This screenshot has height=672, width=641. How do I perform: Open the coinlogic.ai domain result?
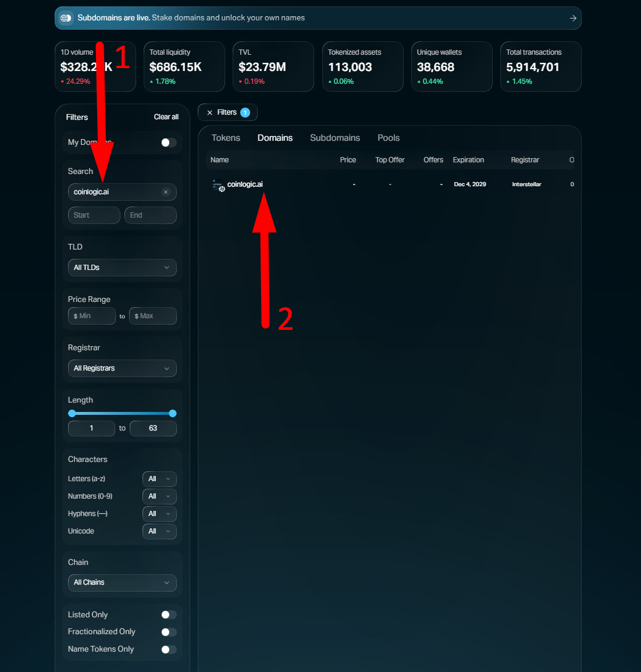pos(245,184)
